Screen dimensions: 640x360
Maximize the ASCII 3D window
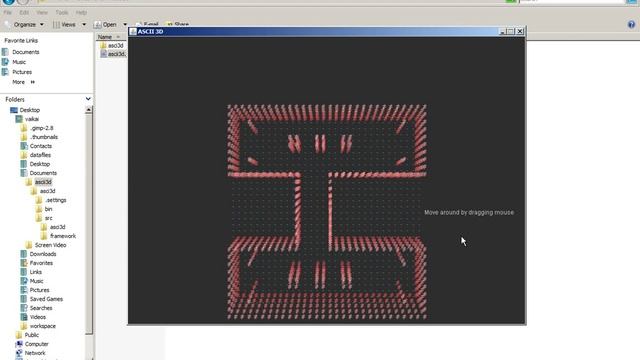click(x=511, y=31)
